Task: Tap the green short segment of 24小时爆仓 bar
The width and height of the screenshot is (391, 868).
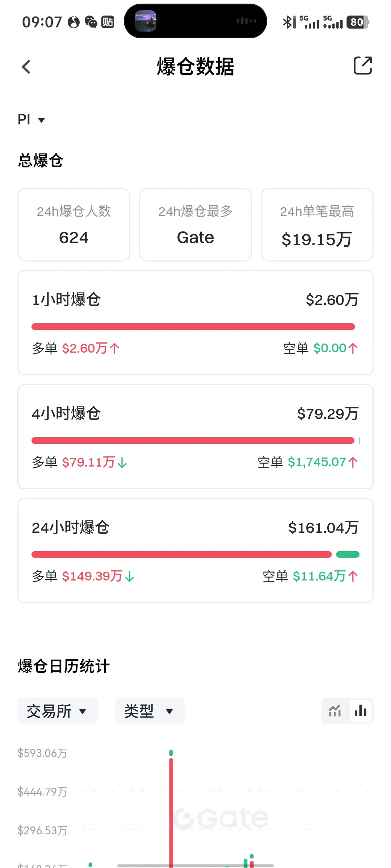Action: 348,554
